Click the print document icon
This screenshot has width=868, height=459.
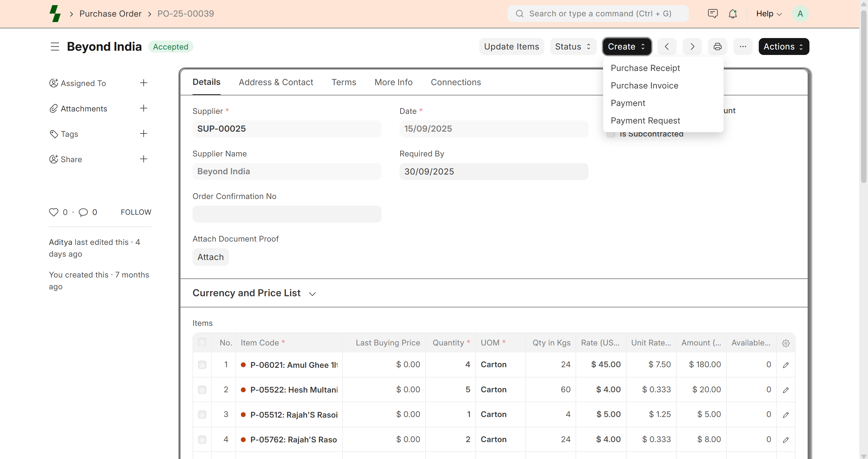(717, 47)
